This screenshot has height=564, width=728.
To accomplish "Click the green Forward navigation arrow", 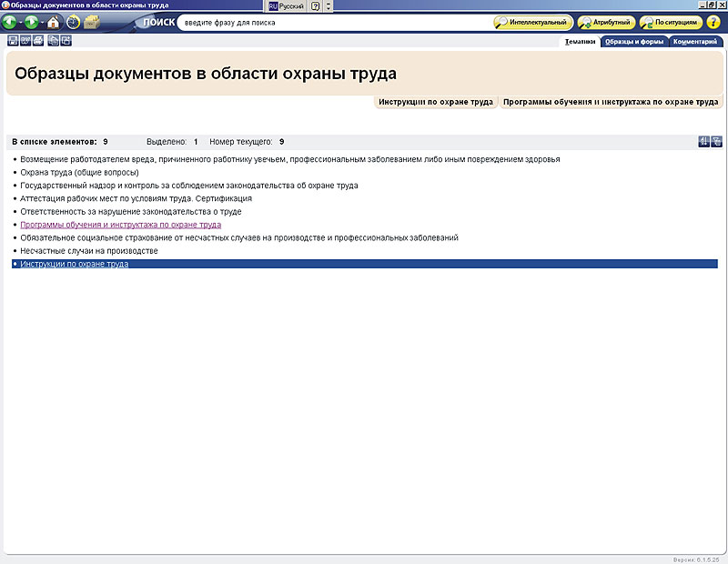I will point(32,22).
